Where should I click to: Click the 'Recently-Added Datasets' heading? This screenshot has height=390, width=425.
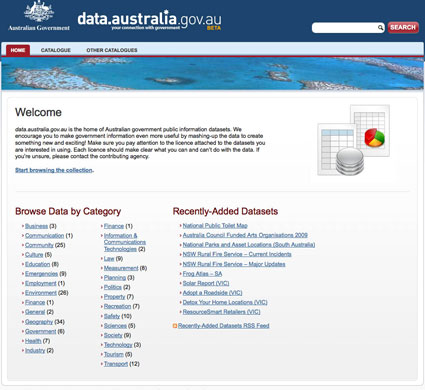(x=225, y=211)
